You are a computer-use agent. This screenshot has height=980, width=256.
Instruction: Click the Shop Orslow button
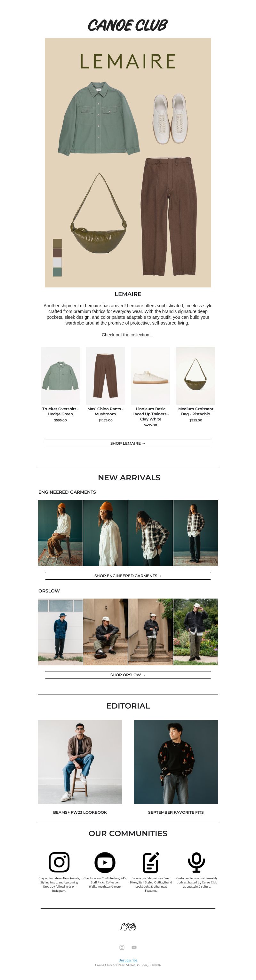point(128,675)
